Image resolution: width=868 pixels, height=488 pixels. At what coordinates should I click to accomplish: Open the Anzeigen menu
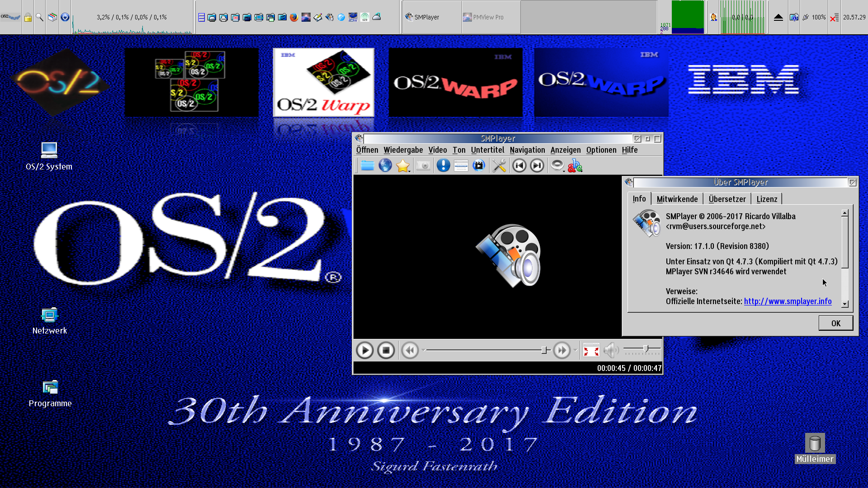click(566, 150)
